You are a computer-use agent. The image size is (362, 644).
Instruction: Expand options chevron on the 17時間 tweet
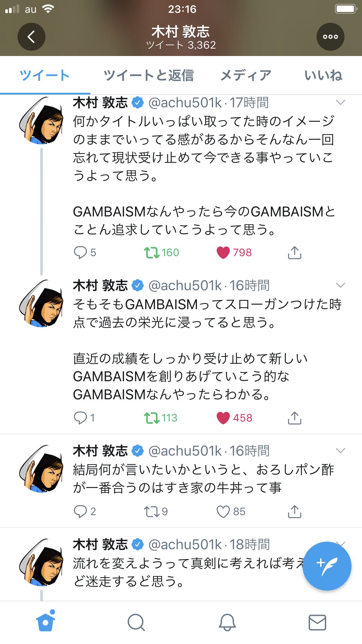pos(340,102)
